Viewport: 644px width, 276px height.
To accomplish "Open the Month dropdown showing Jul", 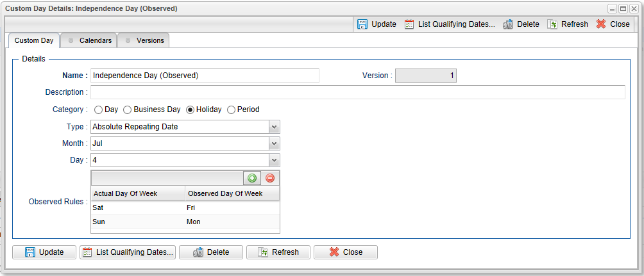I will tap(274, 143).
